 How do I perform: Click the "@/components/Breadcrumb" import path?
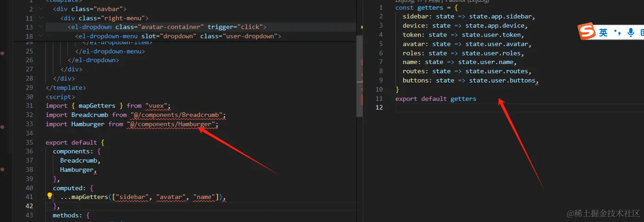176,115
